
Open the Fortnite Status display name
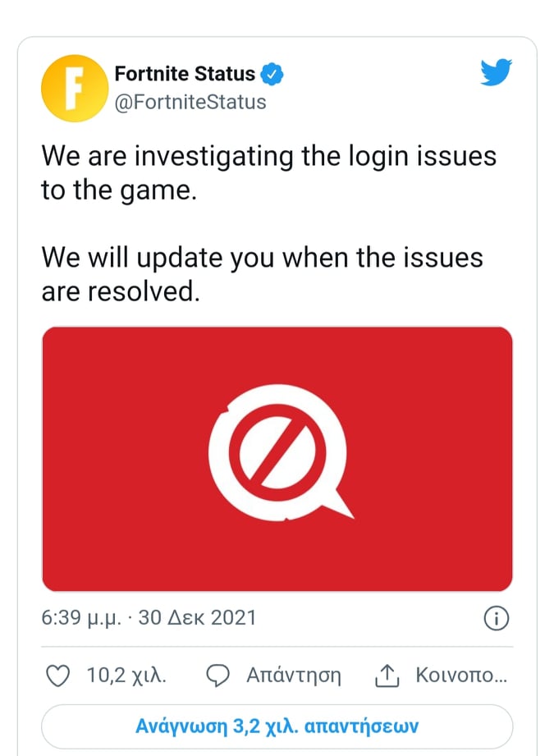pos(185,75)
